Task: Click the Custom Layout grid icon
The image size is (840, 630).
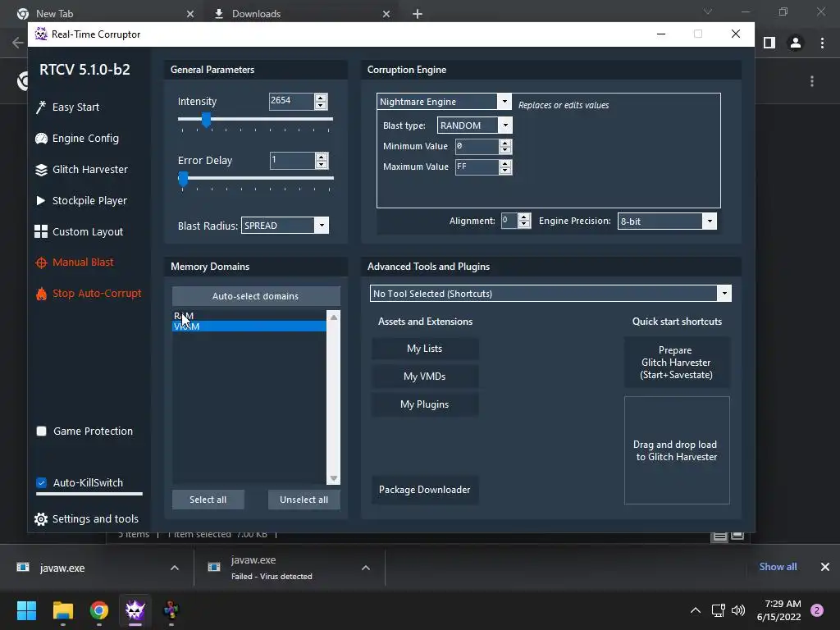Action: tap(41, 231)
